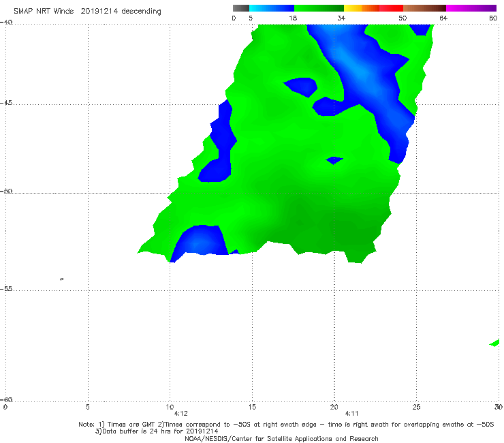Click the note line starting "Note: 1) Times are GMT"
The height and width of the screenshot is (443, 504).
286,425
